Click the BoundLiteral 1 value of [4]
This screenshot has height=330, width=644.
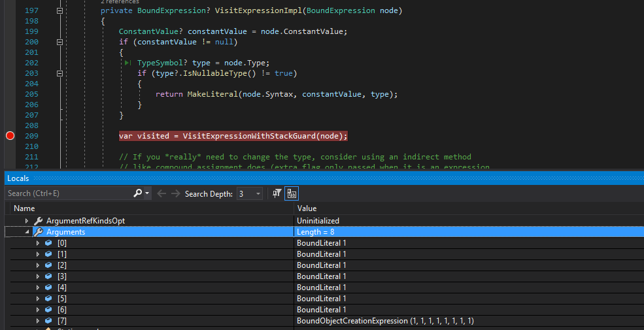(322, 288)
